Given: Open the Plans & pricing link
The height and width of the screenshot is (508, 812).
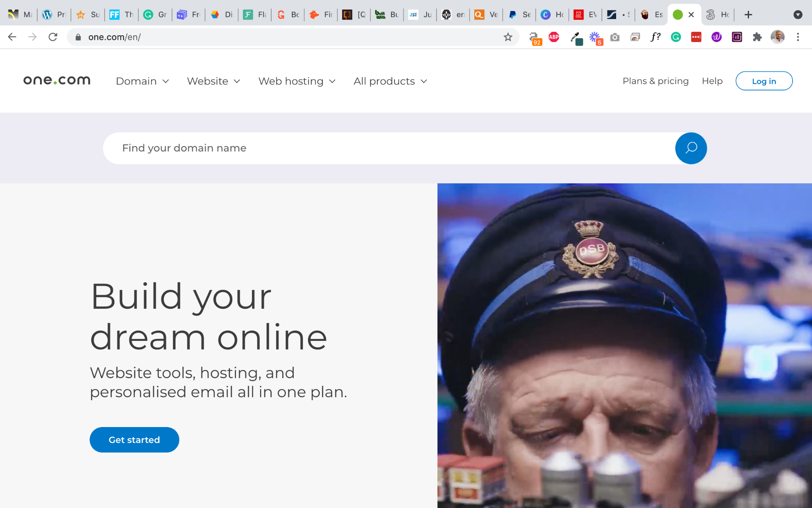Looking at the screenshot, I should click(x=655, y=81).
